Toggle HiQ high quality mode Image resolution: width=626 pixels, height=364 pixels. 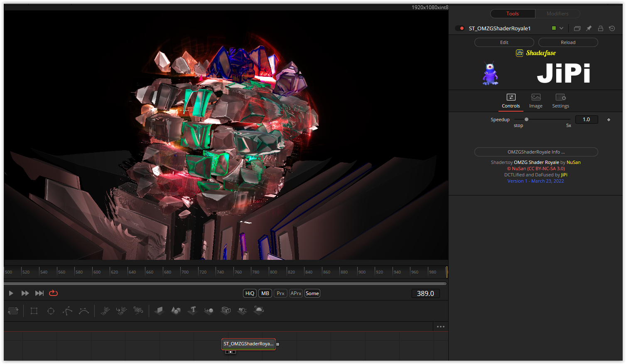pyautogui.click(x=250, y=293)
